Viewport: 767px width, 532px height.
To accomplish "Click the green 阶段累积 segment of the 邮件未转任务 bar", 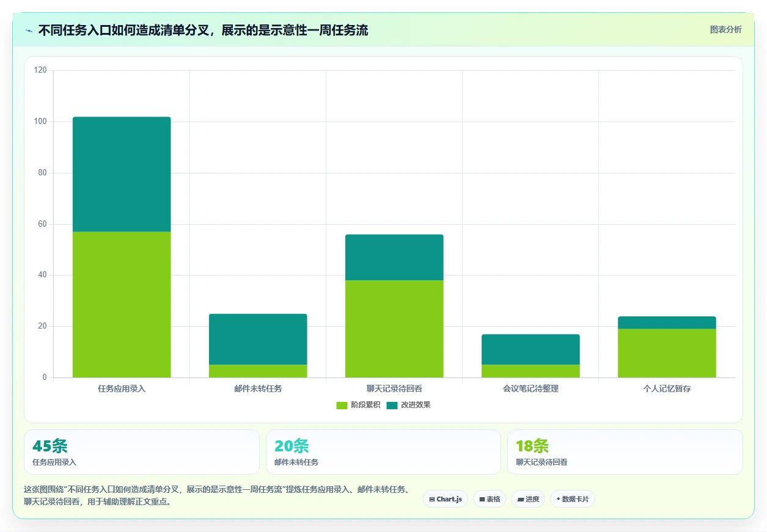I will coord(258,371).
